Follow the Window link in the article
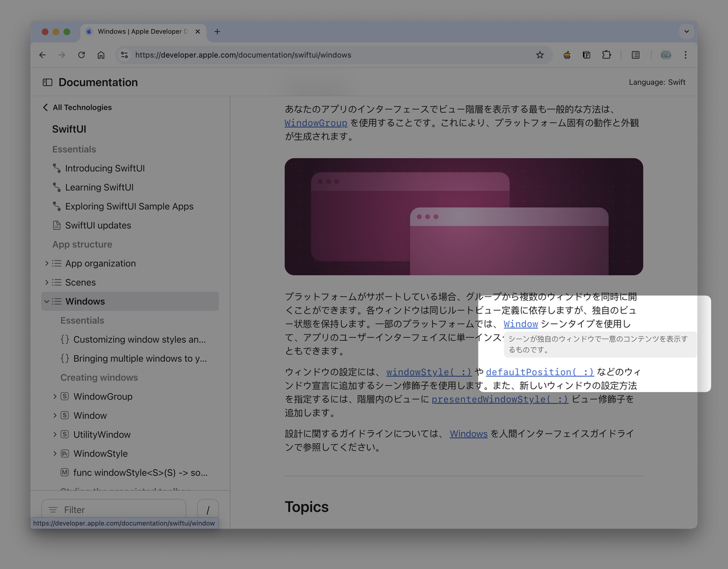 [x=520, y=324]
